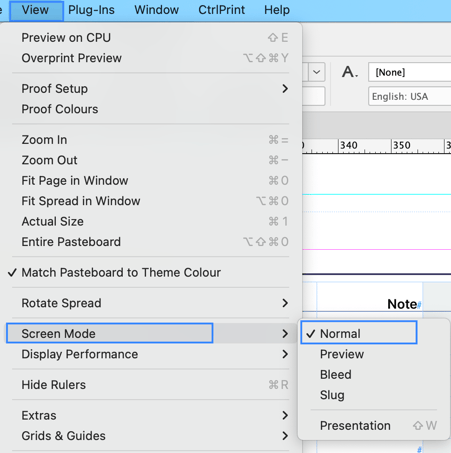The image size is (451, 453).
Task: Open the dropdown arrow left of A icon
Action: pyautogui.click(x=317, y=72)
